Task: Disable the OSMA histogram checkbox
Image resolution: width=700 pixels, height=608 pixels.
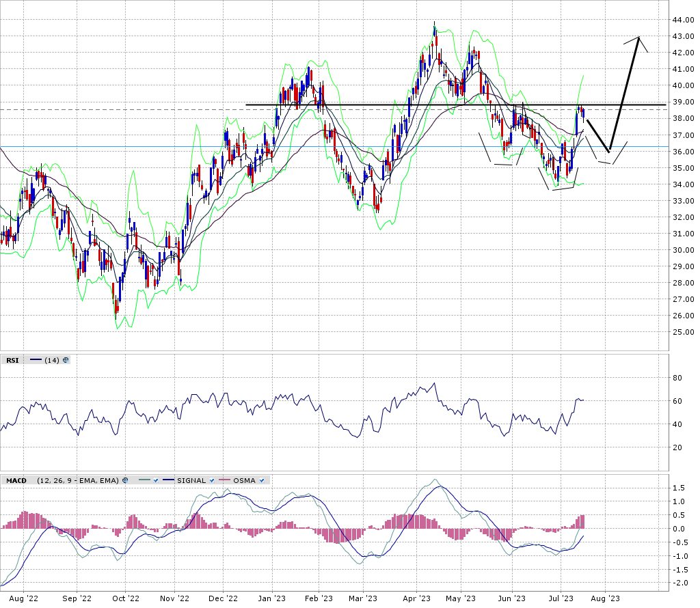Action: coord(262,480)
